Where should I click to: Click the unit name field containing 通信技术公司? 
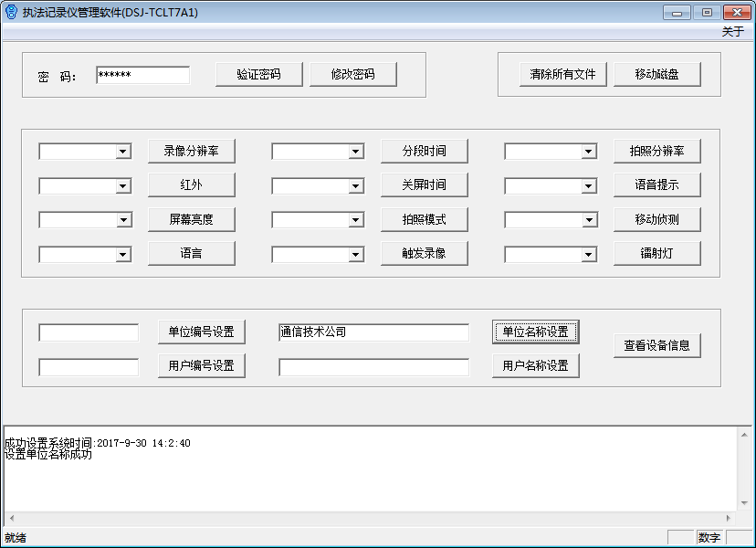[x=373, y=332]
